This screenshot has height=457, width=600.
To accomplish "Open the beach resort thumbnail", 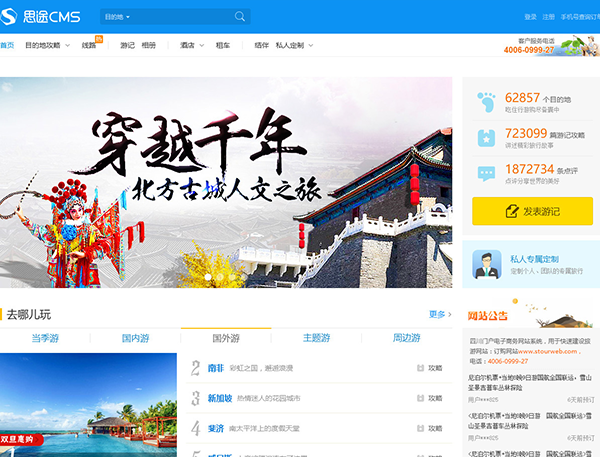I will (x=88, y=405).
